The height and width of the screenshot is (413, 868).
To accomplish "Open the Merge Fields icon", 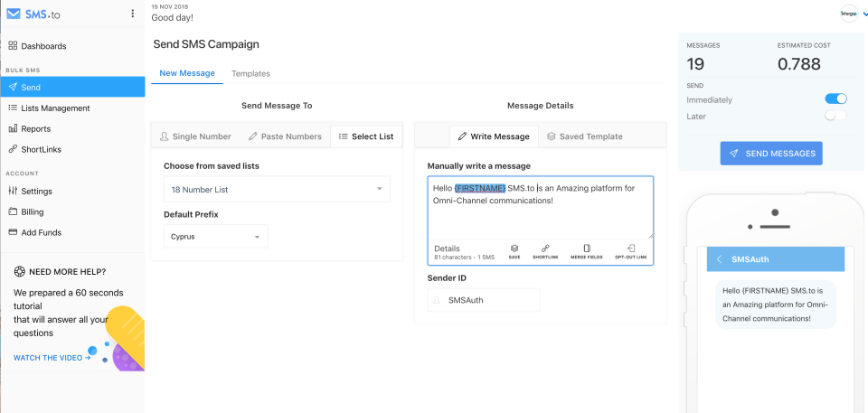I will tap(586, 249).
